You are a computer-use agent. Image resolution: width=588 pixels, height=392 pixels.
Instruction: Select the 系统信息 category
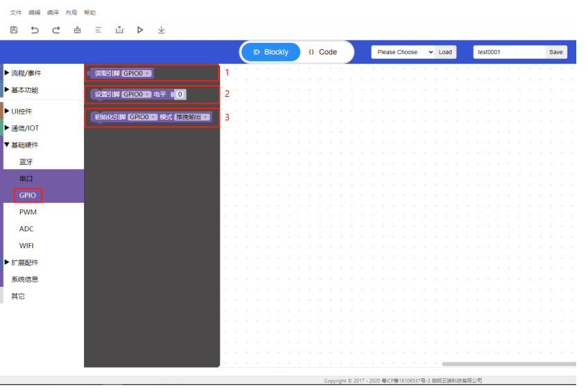click(x=24, y=279)
